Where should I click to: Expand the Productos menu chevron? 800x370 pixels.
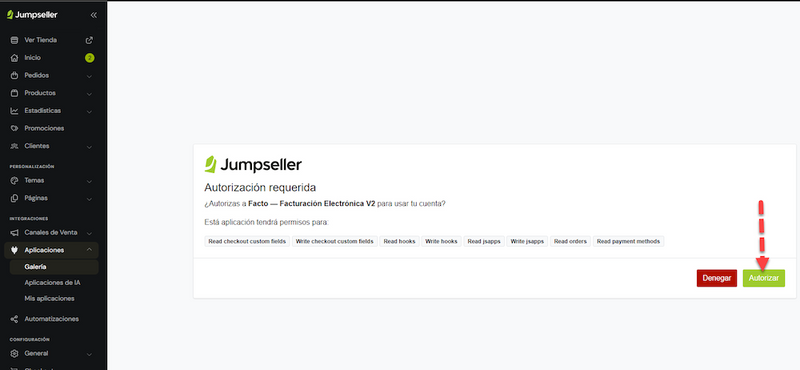(89, 94)
